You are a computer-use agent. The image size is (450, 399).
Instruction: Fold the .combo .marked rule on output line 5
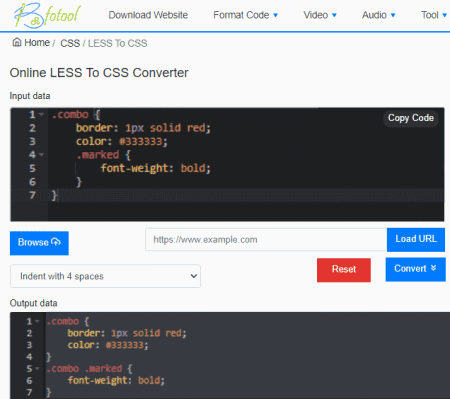[37, 368]
